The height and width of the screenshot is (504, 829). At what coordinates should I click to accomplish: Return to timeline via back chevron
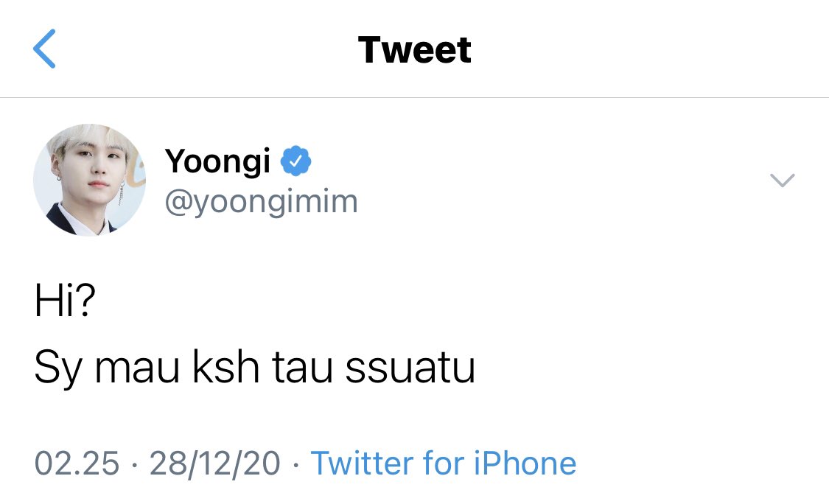click(x=44, y=49)
